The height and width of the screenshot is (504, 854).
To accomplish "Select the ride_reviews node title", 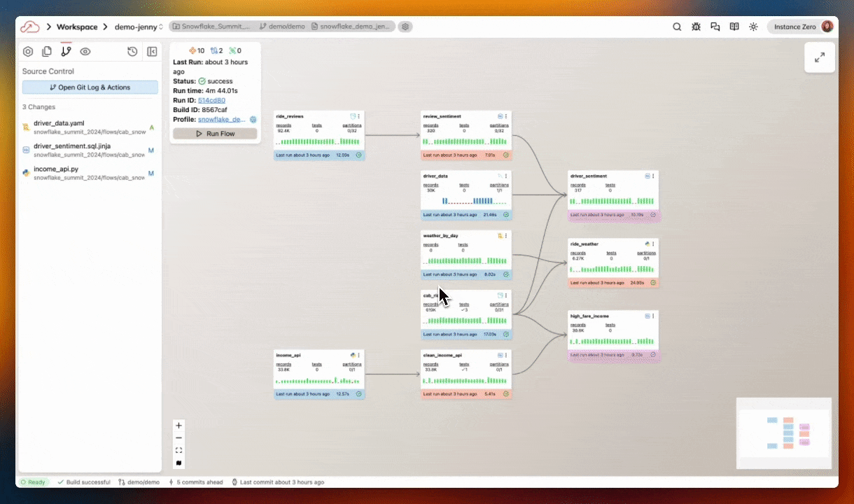I will tap(290, 116).
